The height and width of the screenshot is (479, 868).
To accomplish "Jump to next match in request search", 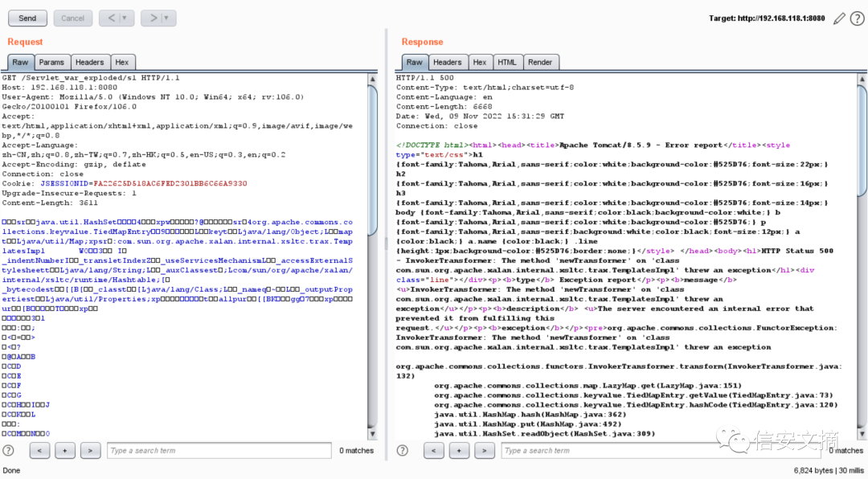I will coord(90,451).
